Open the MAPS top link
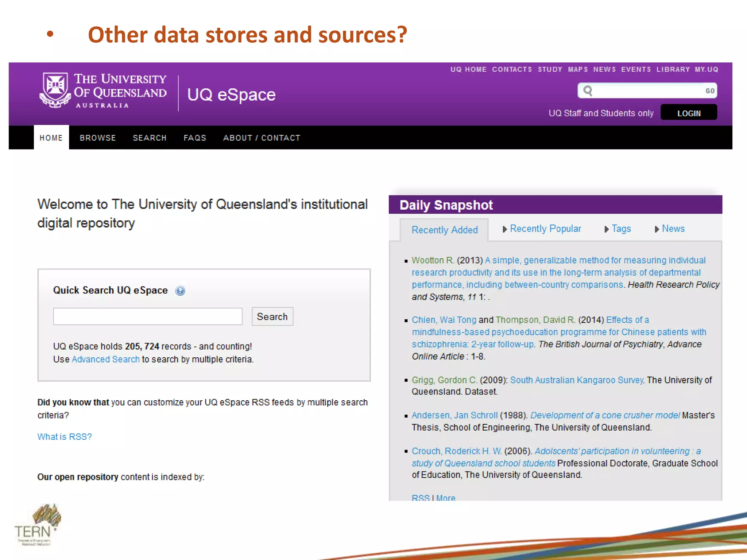The height and width of the screenshot is (560, 747). 578,69
